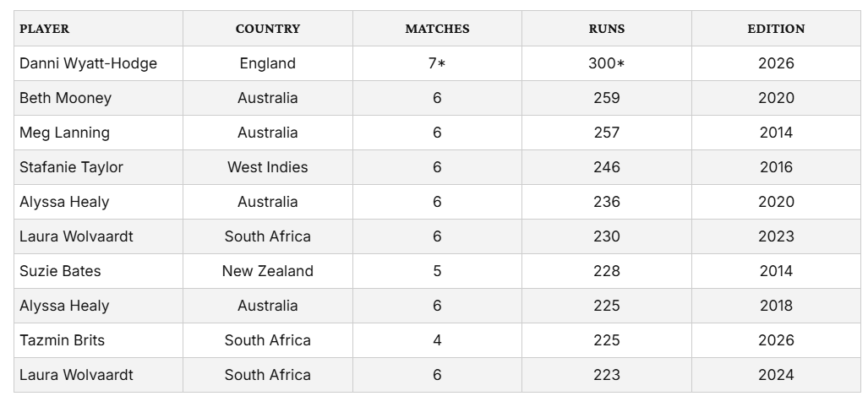Select the EDITION column header
Viewport: 868px width, 407px height.
[776, 29]
